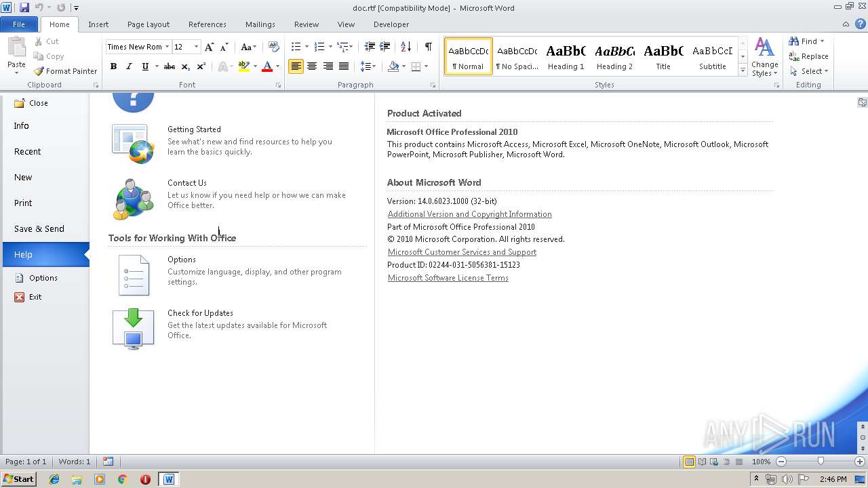Open Microsoft Customer Services and Support link
Viewport: 868px width, 488px height.
pos(462,252)
